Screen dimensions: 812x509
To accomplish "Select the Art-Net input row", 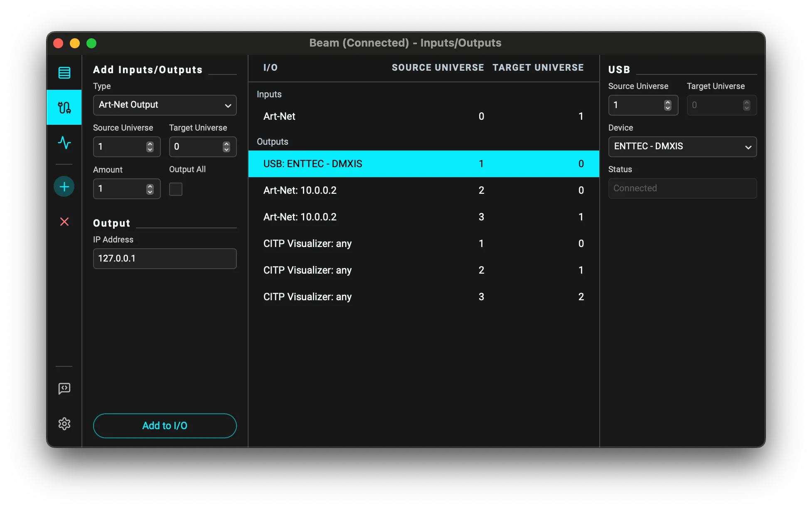I will (423, 116).
